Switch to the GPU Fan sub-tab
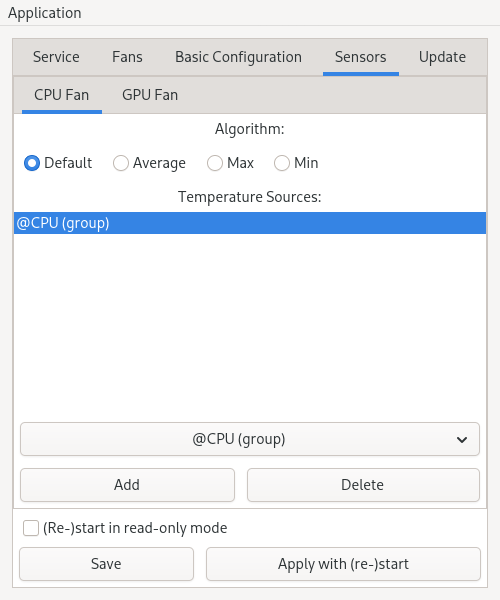The height and width of the screenshot is (600, 500). coord(150,95)
